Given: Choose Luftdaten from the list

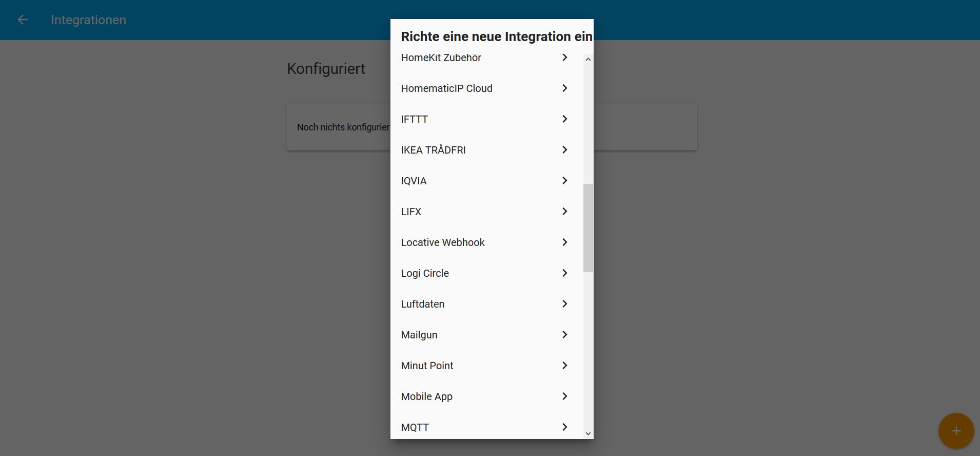Looking at the screenshot, I should [x=423, y=304].
